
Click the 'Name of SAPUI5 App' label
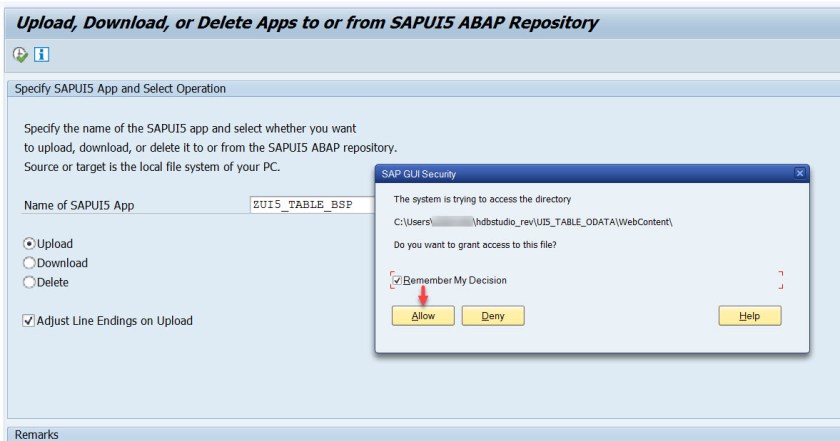click(79, 205)
